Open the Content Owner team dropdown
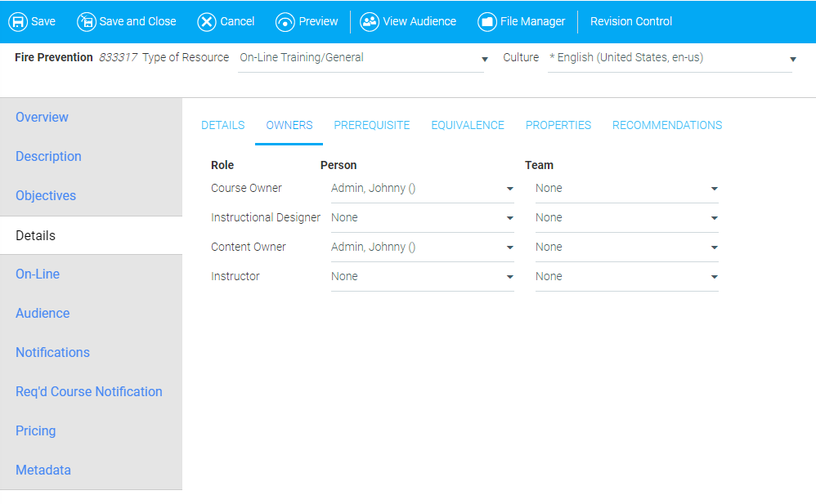 click(626, 247)
